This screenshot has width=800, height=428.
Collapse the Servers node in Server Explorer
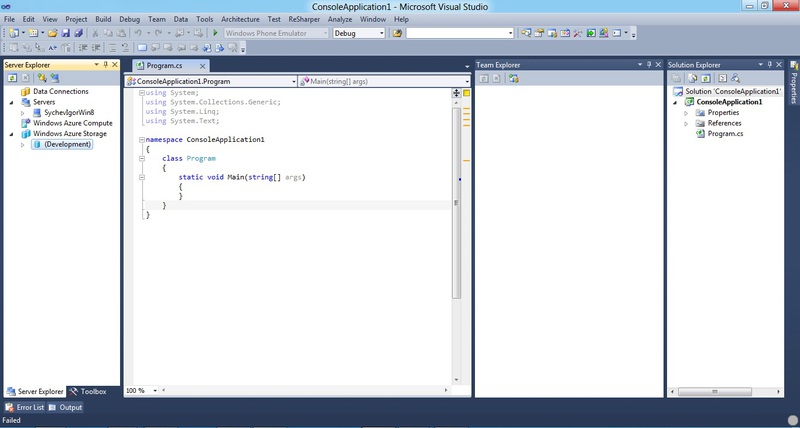point(11,103)
